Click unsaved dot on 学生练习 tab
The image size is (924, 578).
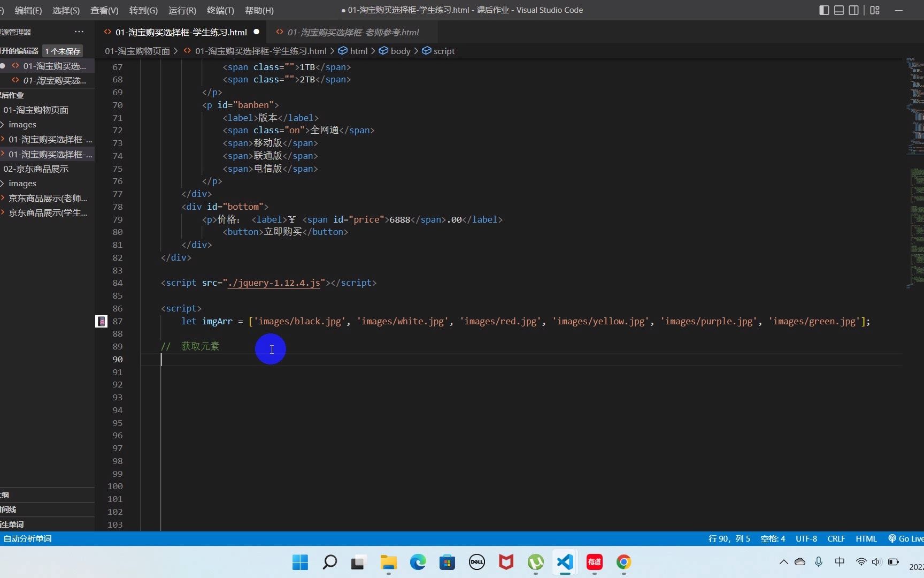pyautogui.click(x=257, y=32)
